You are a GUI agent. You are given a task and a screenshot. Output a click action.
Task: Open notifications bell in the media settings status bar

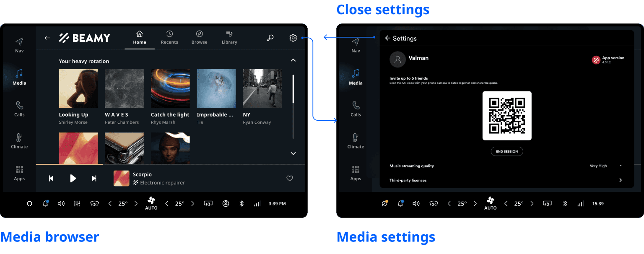pos(400,203)
